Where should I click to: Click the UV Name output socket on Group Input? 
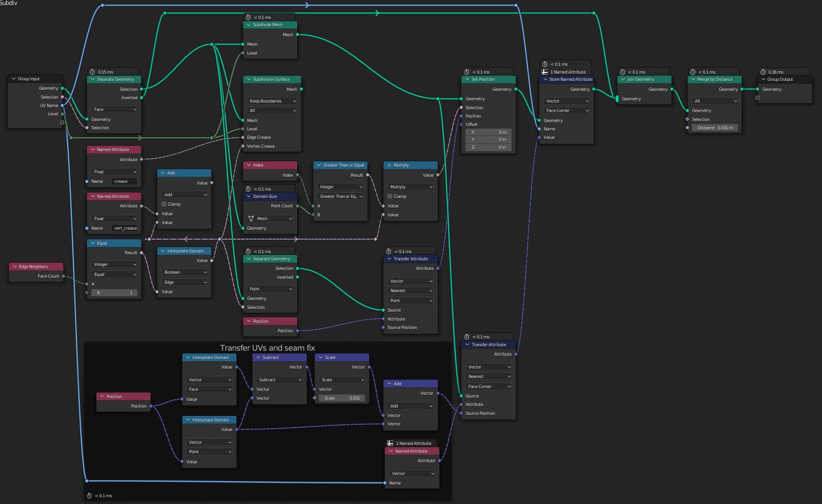coord(62,105)
